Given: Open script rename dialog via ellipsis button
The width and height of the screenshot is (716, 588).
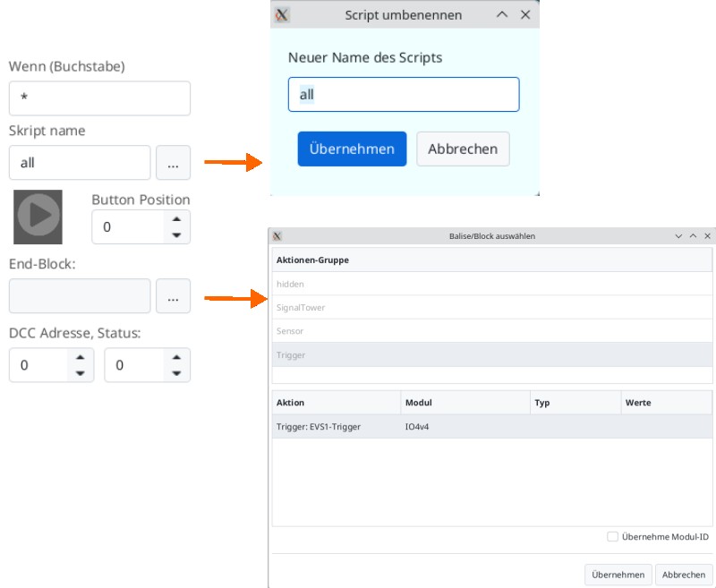Looking at the screenshot, I should pos(173,163).
